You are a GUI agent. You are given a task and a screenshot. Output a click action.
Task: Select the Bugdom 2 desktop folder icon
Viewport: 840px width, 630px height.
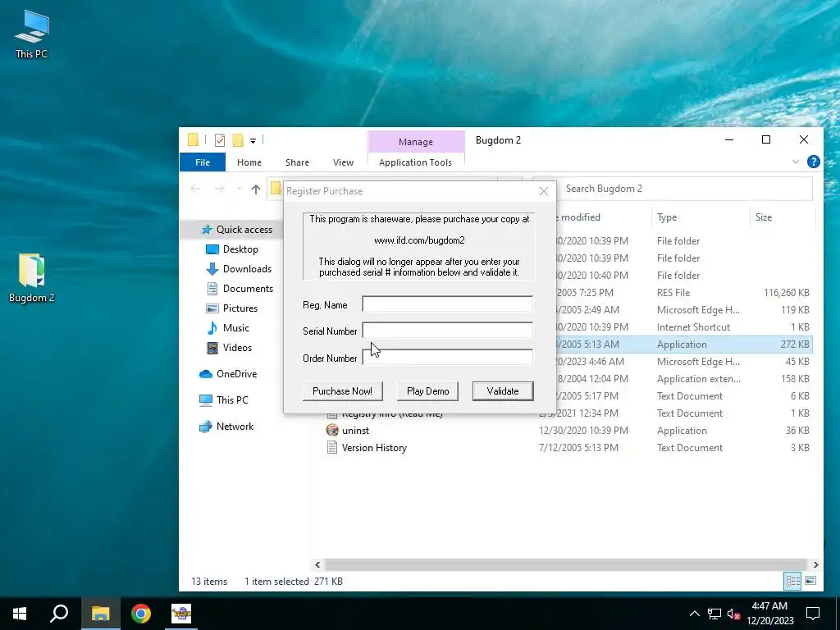pos(32,278)
